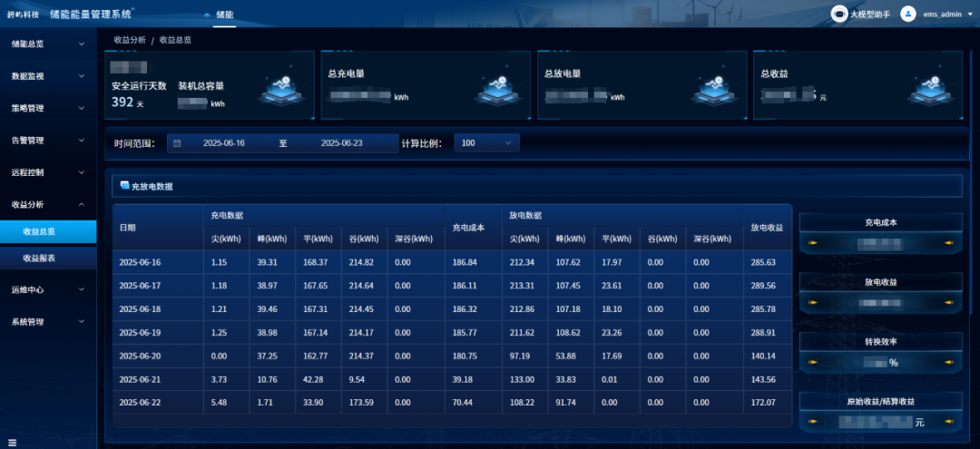Select the 收益总览 submenu item
This screenshot has width=980, height=449.
(x=48, y=231)
